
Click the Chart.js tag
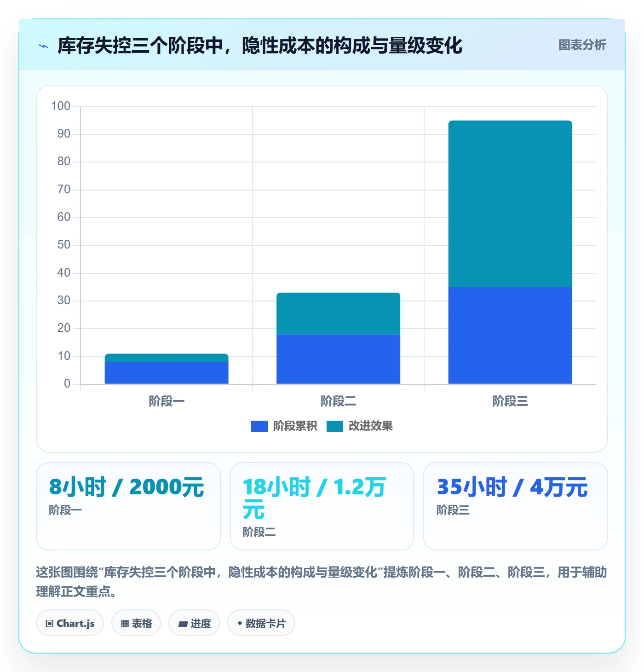coord(70,623)
